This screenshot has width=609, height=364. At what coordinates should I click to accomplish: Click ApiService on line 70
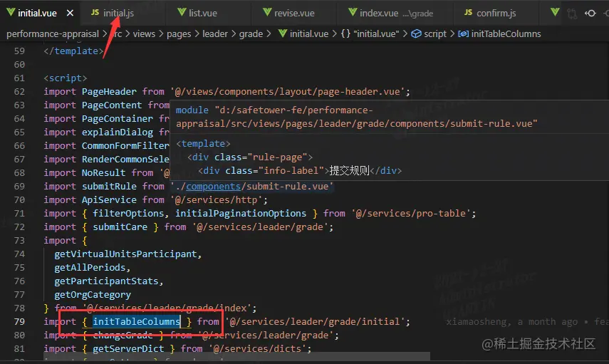tap(109, 200)
